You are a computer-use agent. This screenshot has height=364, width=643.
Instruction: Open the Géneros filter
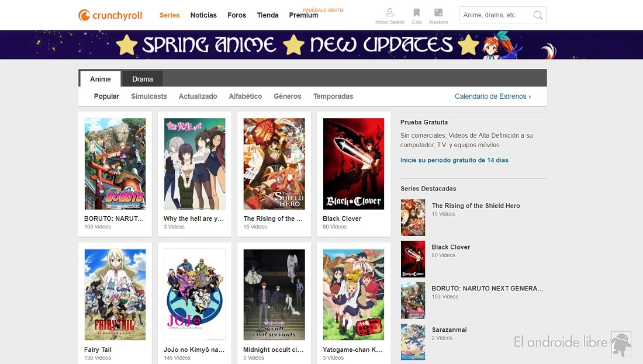coord(288,96)
